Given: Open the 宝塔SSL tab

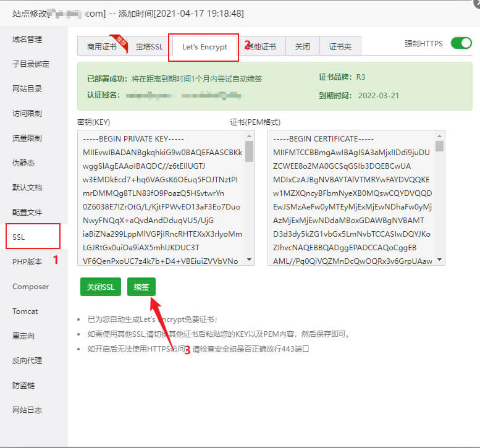Looking at the screenshot, I should (x=149, y=46).
